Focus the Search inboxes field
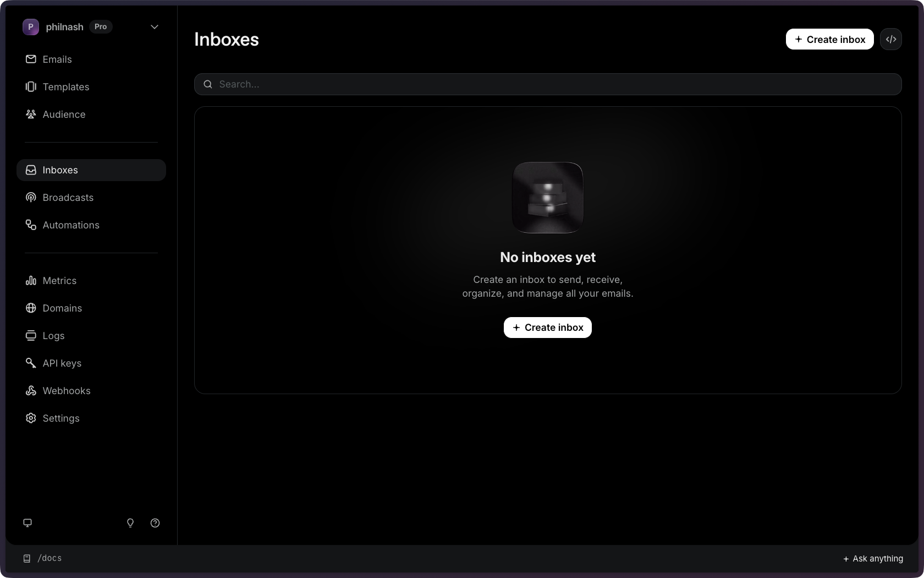 click(x=548, y=84)
